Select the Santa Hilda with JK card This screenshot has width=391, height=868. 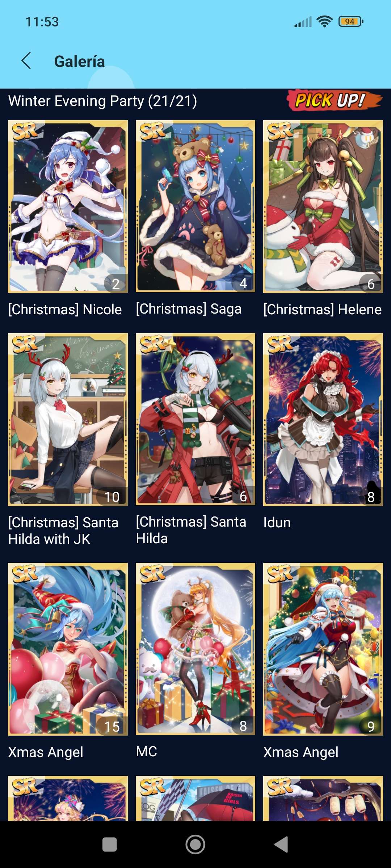coord(68,419)
